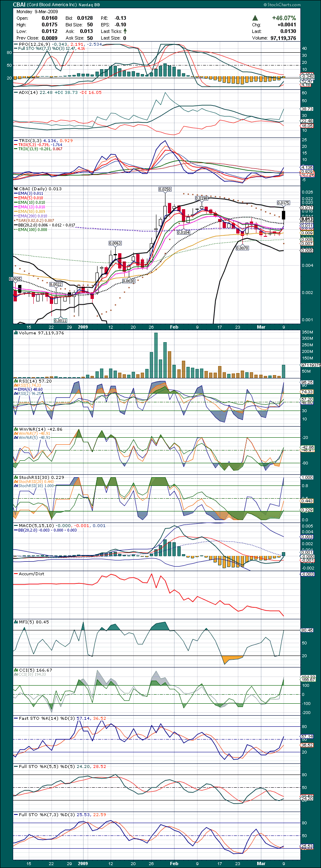Click the Last price 0.0130 in the header
Screen dimensions: 321x868
pyautogui.click(x=288, y=31)
